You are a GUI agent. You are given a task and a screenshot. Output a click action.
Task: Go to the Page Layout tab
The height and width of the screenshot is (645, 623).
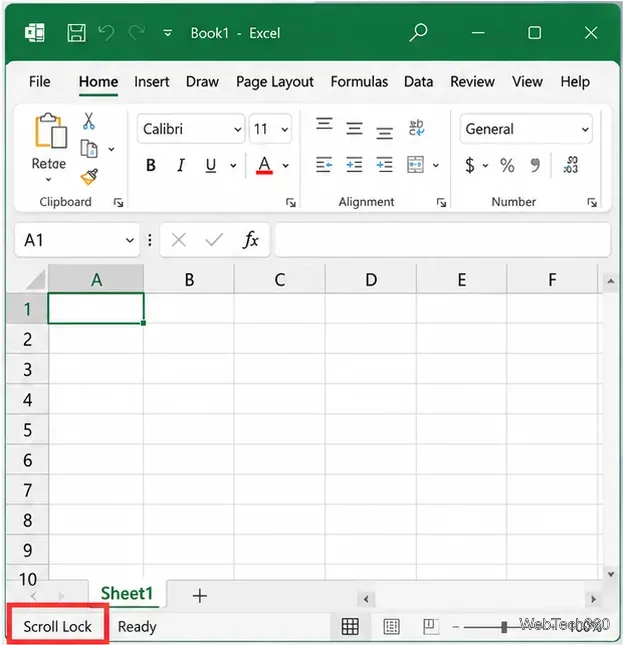(x=275, y=82)
